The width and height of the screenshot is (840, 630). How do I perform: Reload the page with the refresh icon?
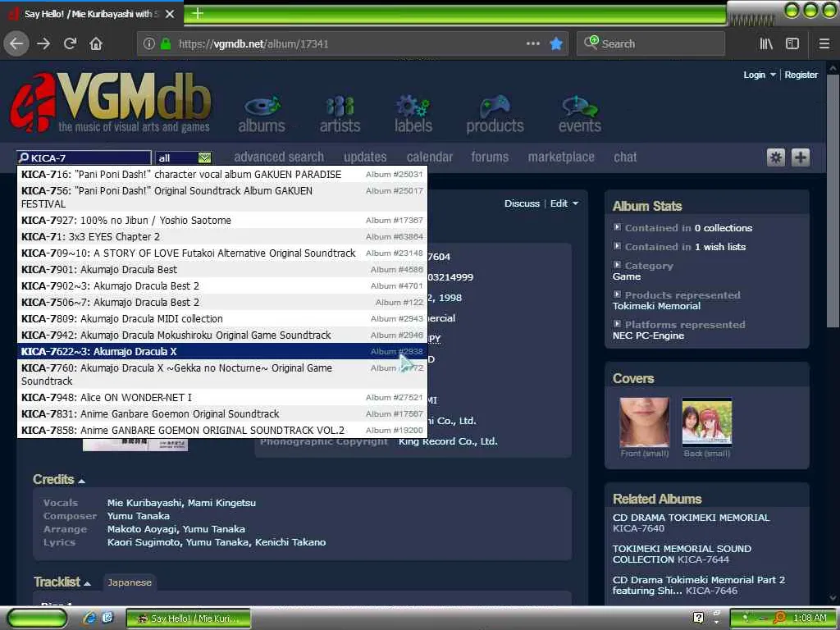tap(70, 43)
